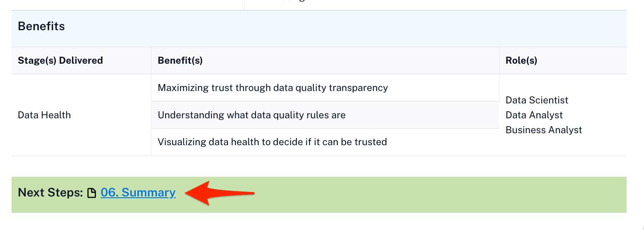Screen dimensions: 644x230
Task: Click empty right side of green Next Steps banner
Action: click(455, 194)
